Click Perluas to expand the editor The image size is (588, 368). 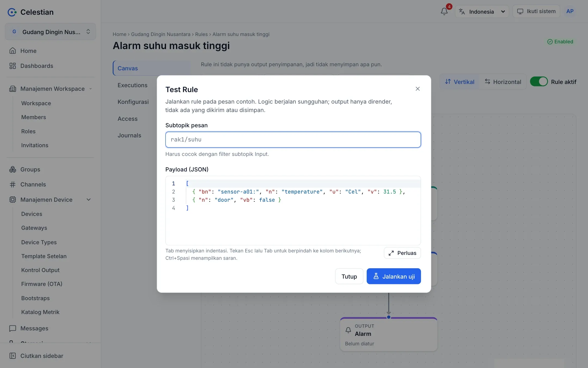point(402,253)
